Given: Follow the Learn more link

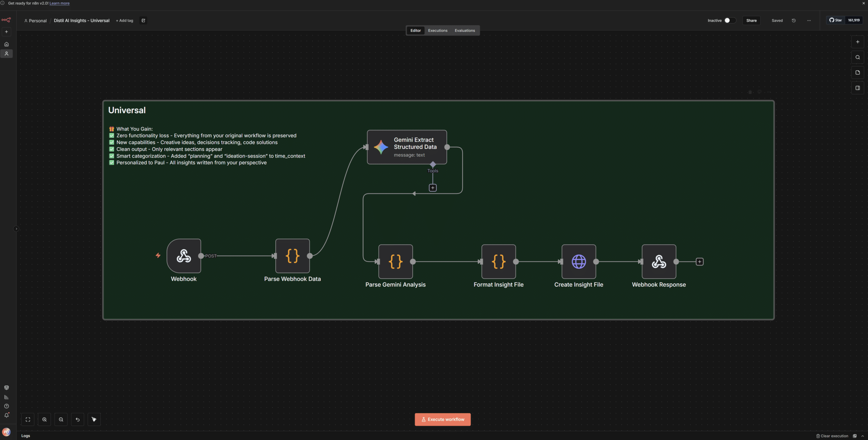Looking at the screenshot, I should click(59, 3).
